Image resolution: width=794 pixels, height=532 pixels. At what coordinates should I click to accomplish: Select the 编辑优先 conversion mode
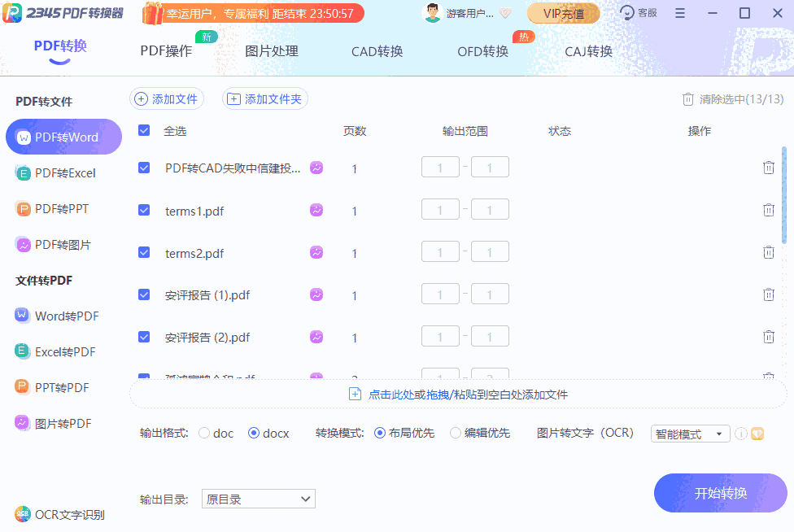[456, 433]
